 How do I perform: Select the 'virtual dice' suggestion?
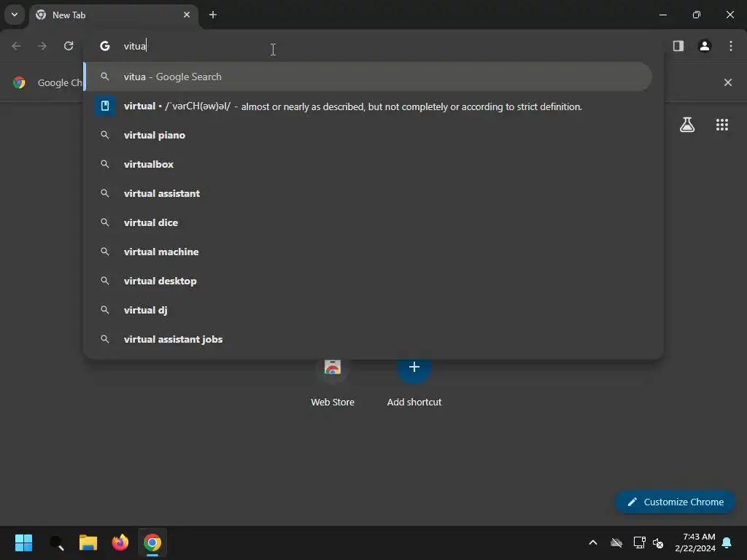[x=368, y=222]
